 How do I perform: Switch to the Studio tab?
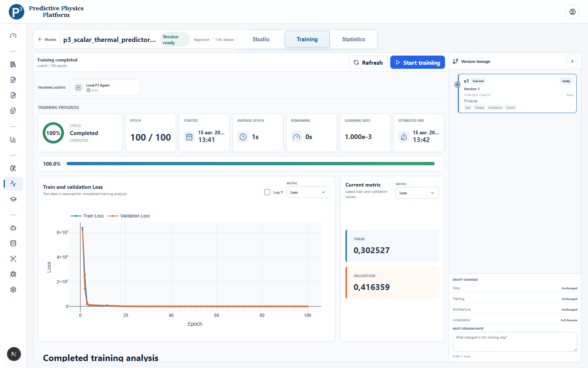261,39
